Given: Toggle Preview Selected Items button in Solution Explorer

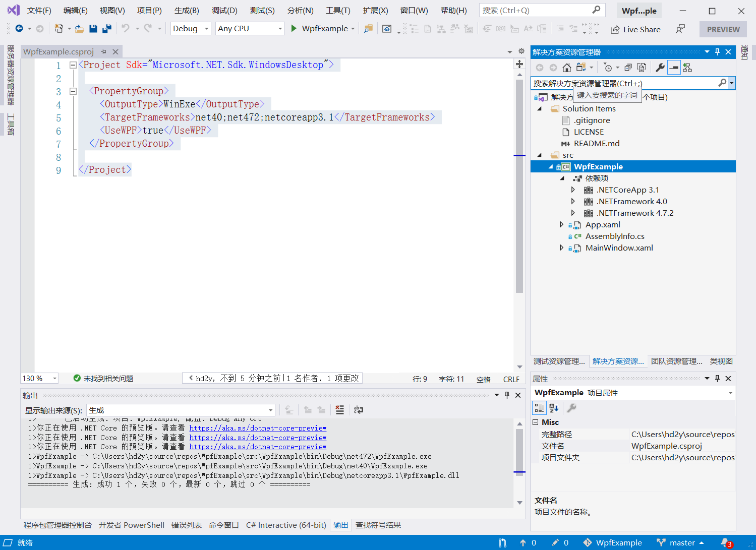Looking at the screenshot, I should (x=674, y=68).
